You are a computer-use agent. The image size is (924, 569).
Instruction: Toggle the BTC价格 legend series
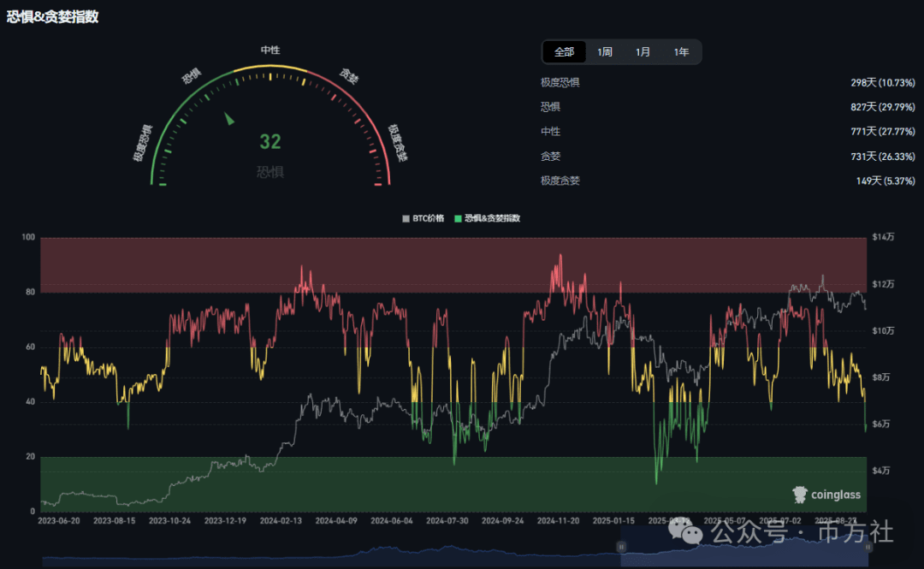(428, 218)
